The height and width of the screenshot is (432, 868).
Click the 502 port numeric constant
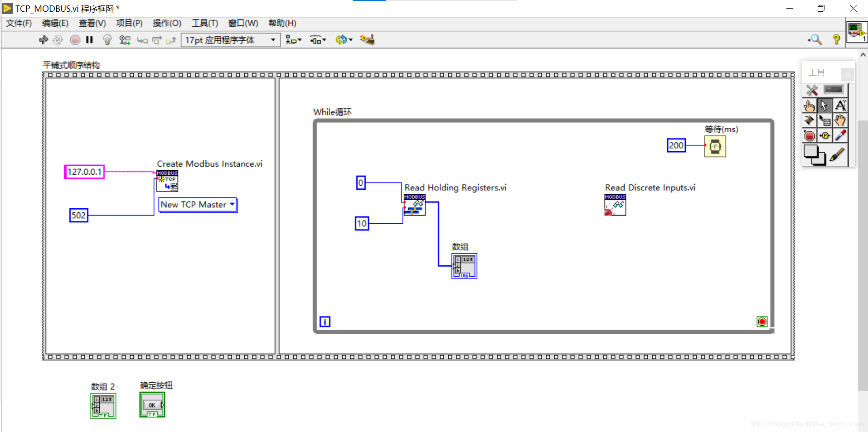point(78,215)
